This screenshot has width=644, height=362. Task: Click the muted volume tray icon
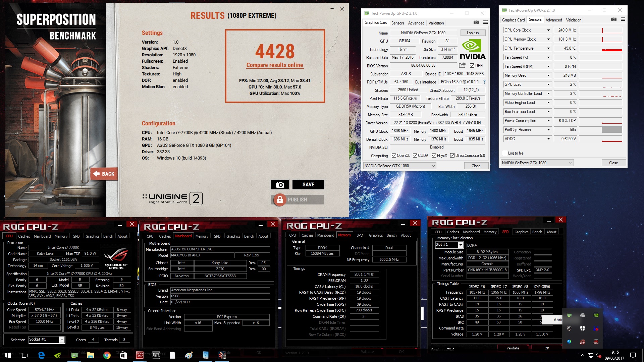tap(599, 355)
